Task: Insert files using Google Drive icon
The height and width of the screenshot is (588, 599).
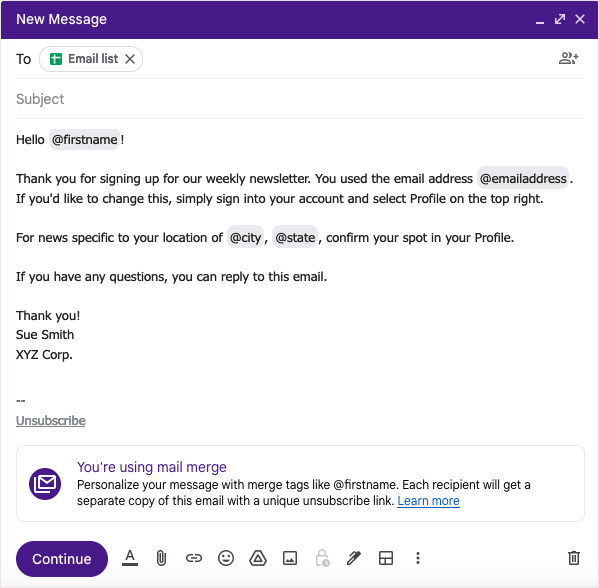Action: tap(258, 558)
